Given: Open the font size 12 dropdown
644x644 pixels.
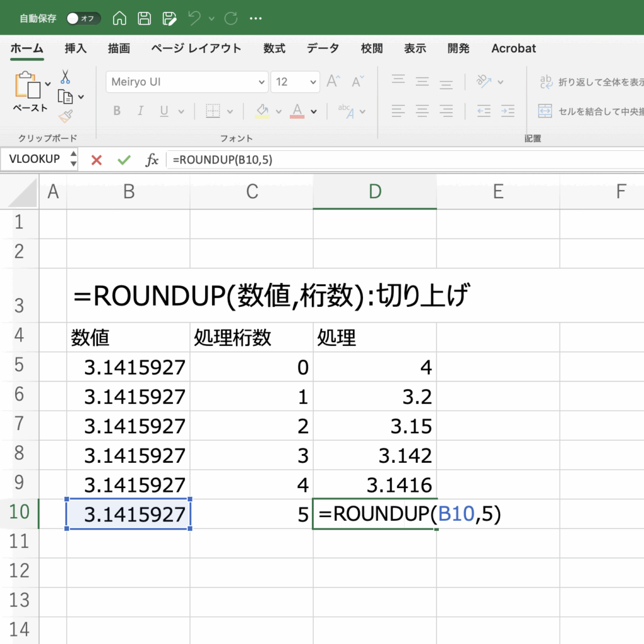Looking at the screenshot, I should tap(313, 82).
